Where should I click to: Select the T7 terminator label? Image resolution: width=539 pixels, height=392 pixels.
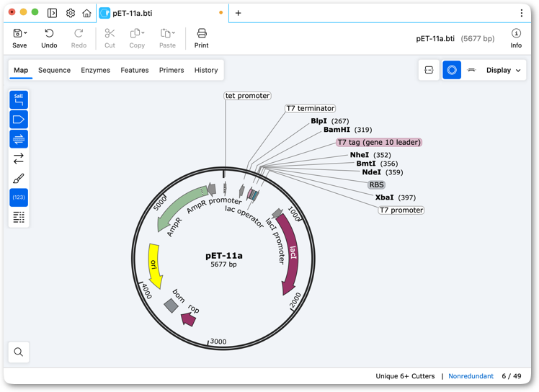311,108
